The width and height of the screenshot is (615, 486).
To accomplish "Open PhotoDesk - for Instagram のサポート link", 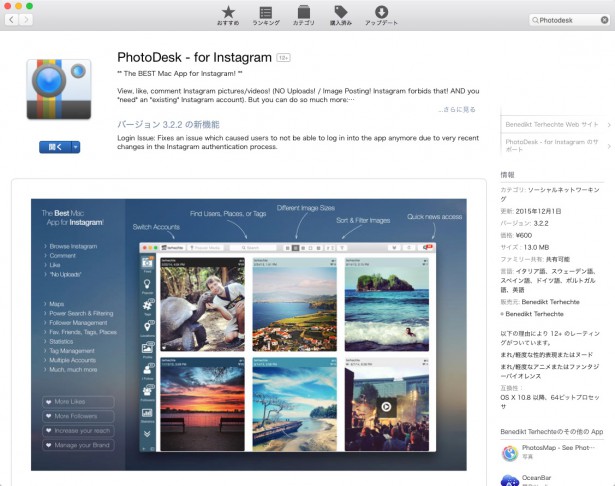I will click(x=551, y=146).
